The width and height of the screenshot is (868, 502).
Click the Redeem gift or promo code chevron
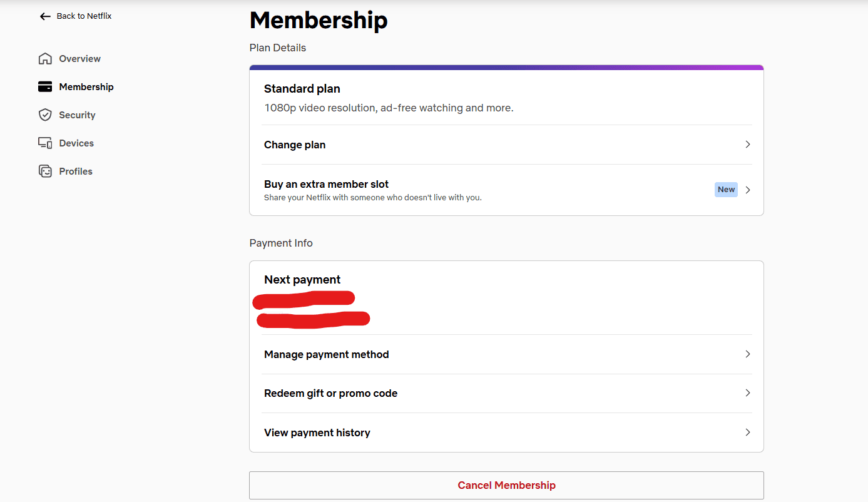pyautogui.click(x=747, y=393)
